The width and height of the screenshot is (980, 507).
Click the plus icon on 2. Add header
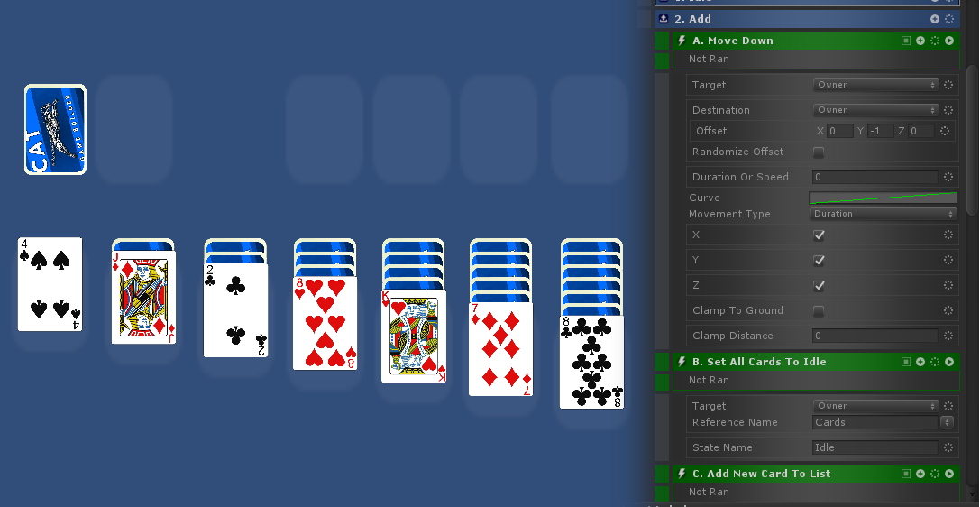[935, 19]
